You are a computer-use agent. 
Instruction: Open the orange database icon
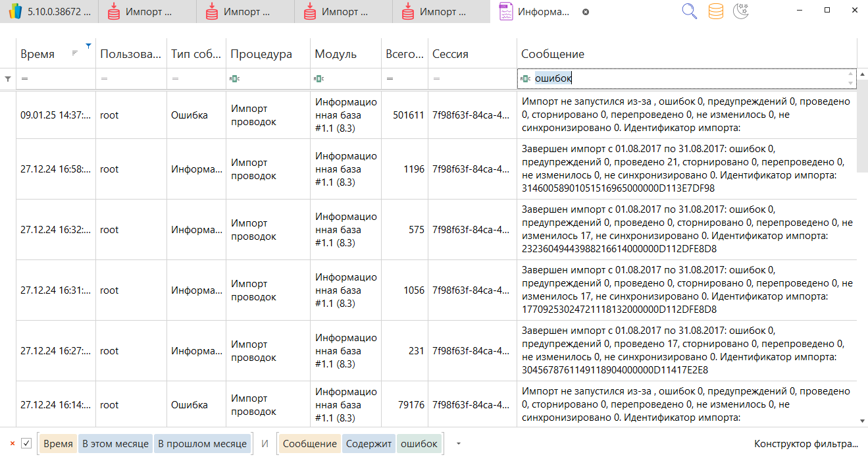click(715, 11)
